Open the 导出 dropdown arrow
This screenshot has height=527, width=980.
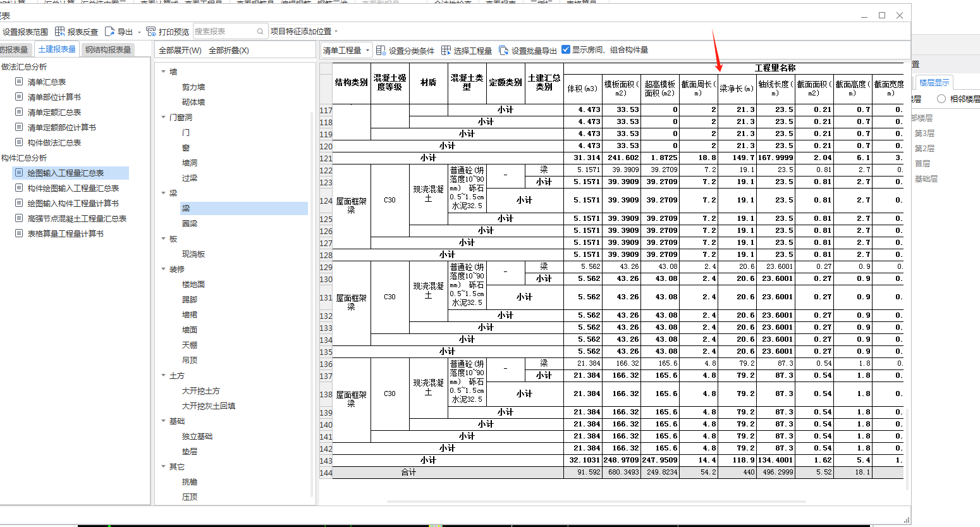click(x=139, y=32)
